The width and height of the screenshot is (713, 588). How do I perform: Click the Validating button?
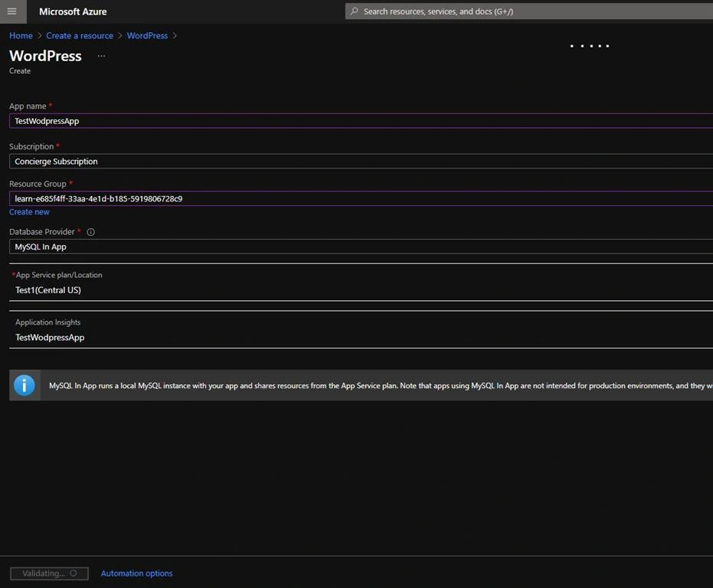[x=49, y=573]
